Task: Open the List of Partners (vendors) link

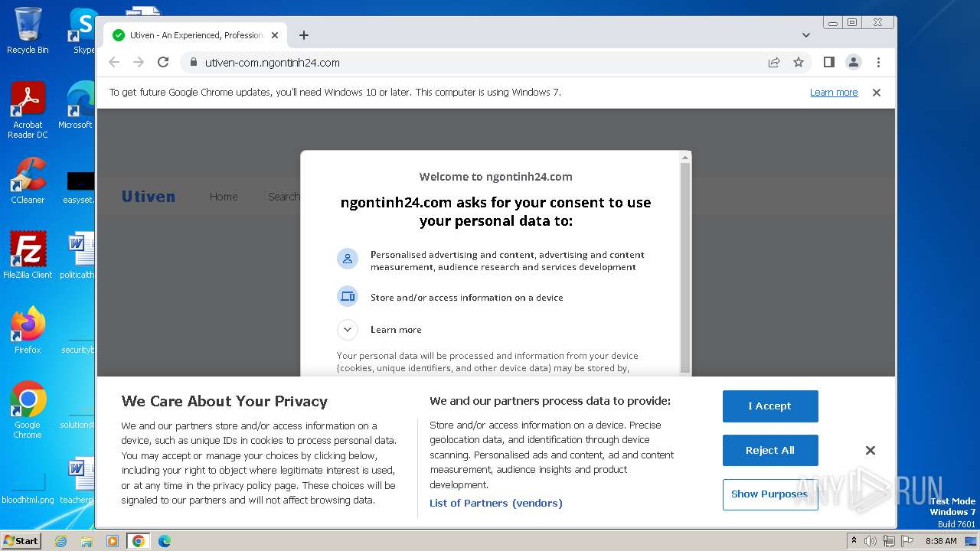Action: [496, 504]
